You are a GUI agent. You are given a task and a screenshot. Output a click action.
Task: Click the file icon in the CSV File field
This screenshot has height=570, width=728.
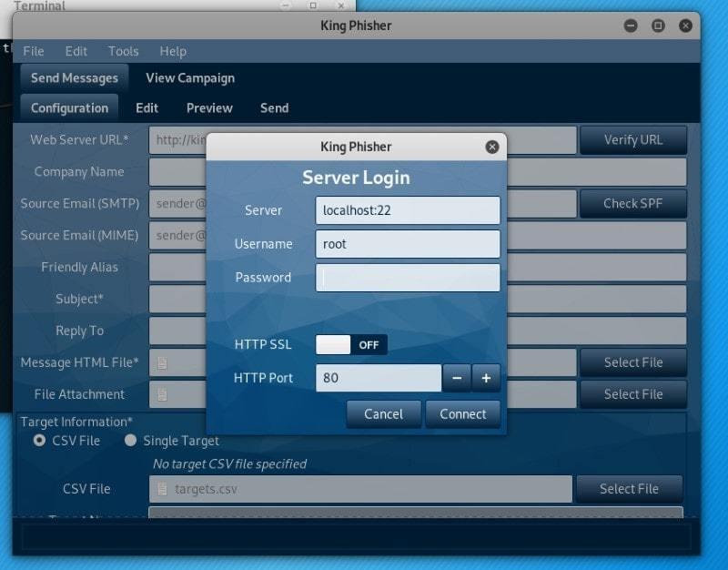click(x=162, y=489)
